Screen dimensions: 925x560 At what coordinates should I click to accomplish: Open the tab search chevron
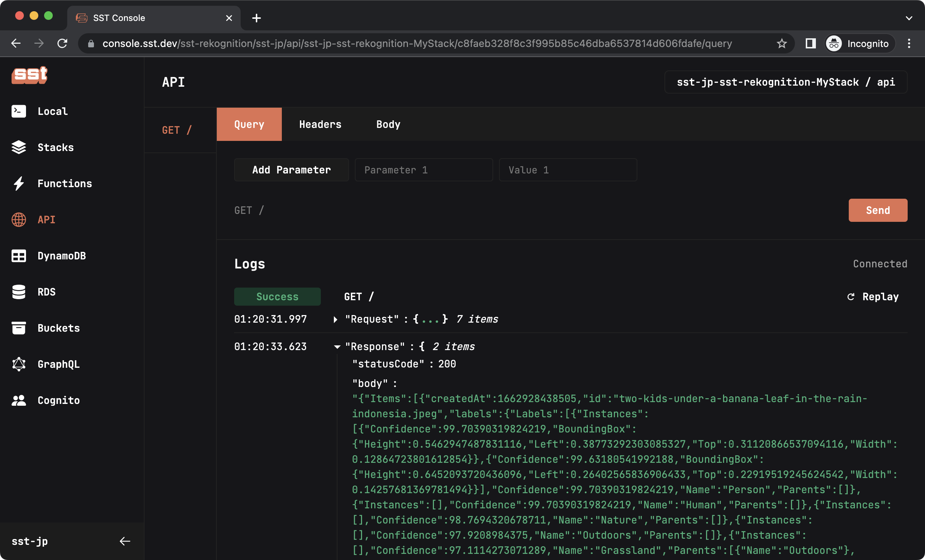tap(909, 18)
